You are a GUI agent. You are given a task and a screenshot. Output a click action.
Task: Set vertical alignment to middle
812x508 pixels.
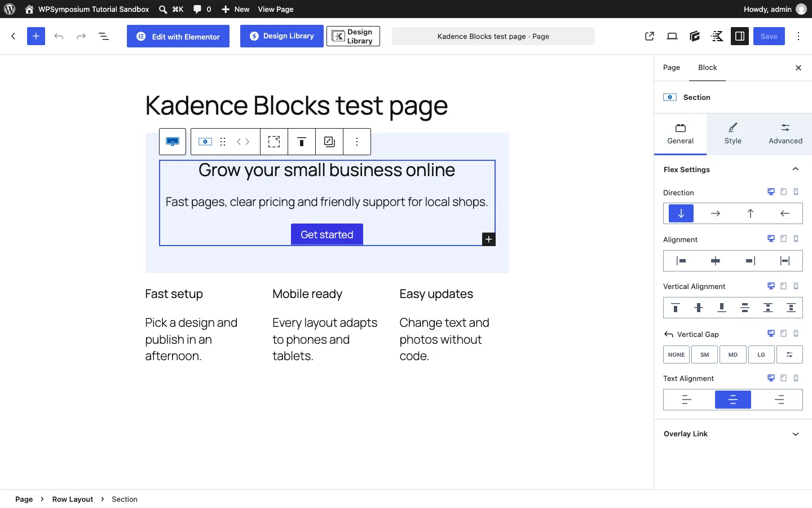[699, 308]
